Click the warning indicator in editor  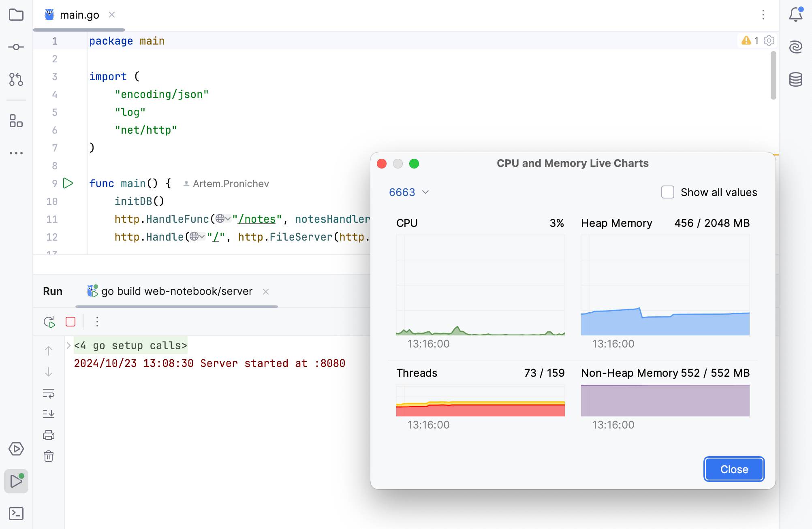point(750,41)
